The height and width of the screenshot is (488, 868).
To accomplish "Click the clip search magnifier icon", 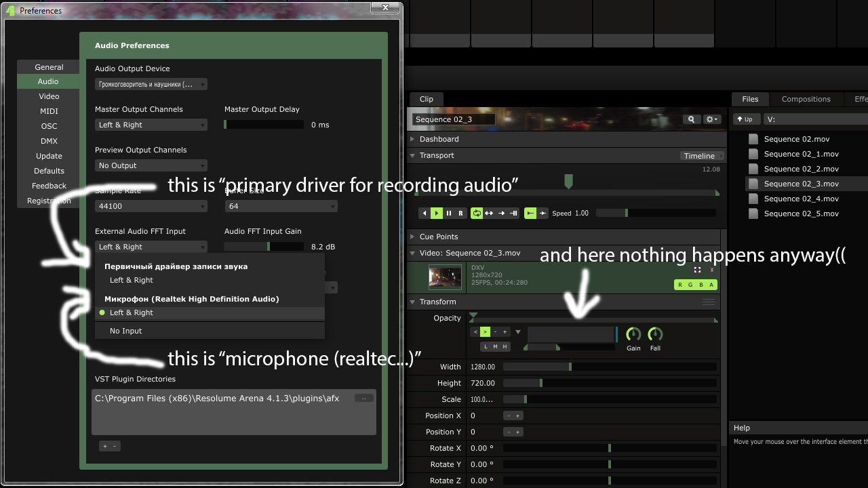I will 691,119.
